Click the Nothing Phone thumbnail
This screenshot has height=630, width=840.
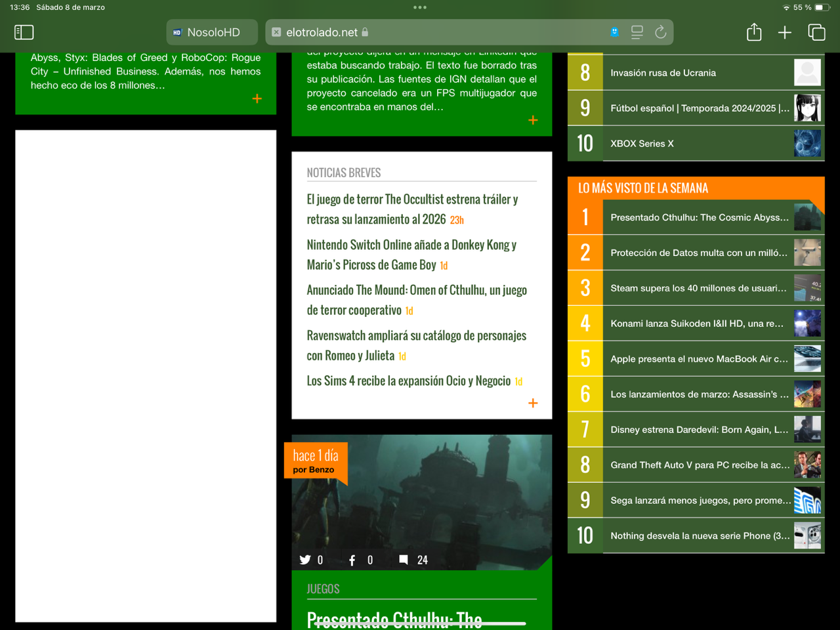tap(807, 535)
